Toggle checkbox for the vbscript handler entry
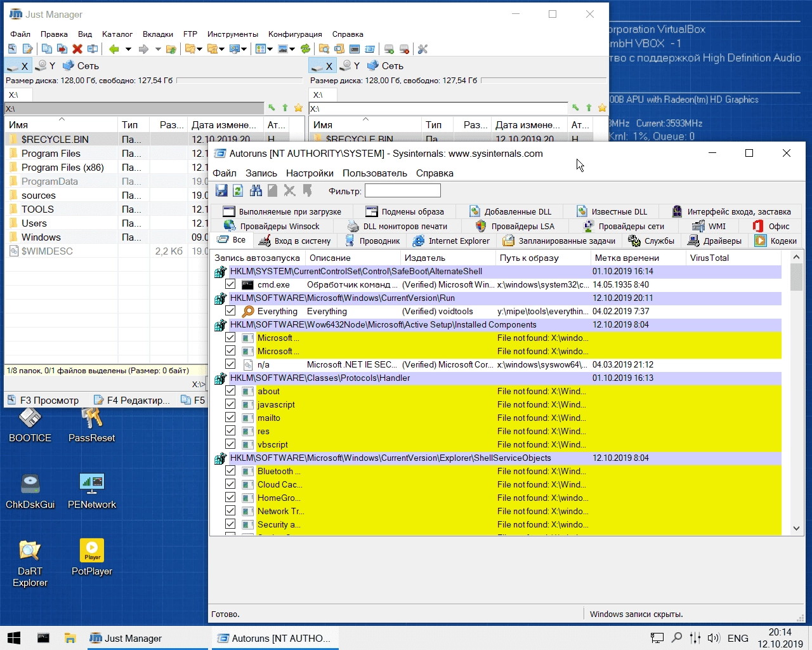The width and height of the screenshot is (812, 650). pyautogui.click(x=230, y=444)
